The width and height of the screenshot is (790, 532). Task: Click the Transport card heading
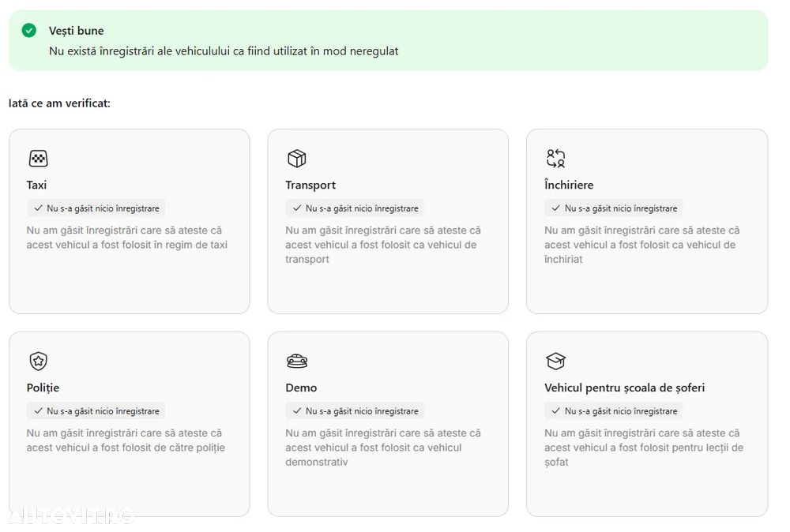click(x=310, y=185)
